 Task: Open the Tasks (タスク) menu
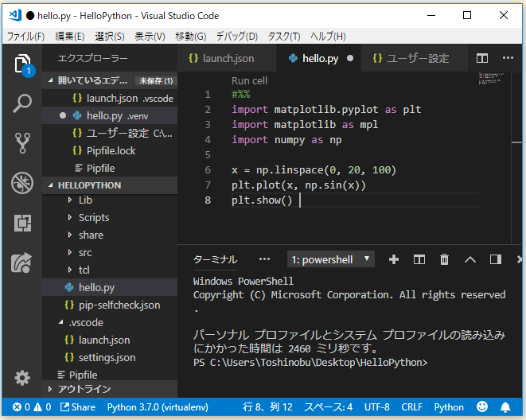pos(284,37)
